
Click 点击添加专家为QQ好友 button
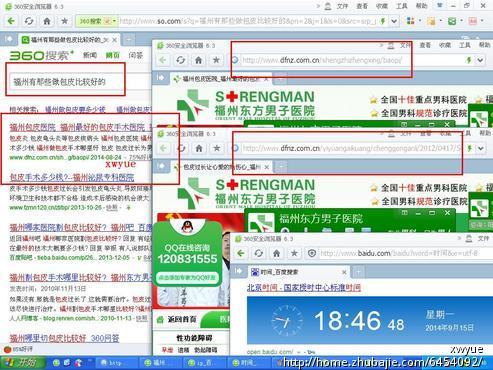pos(187,277)
